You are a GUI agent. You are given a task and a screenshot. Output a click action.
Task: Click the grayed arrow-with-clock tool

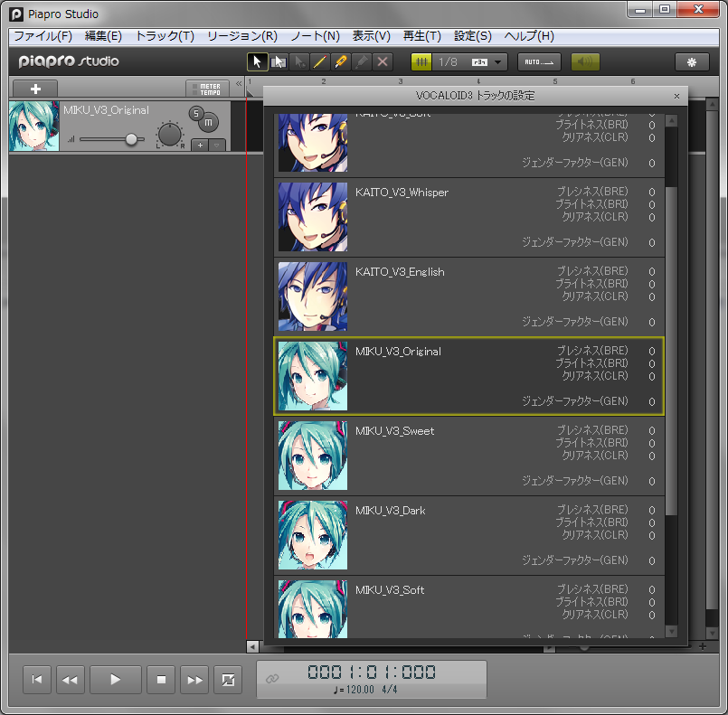[x=299, y=61]
